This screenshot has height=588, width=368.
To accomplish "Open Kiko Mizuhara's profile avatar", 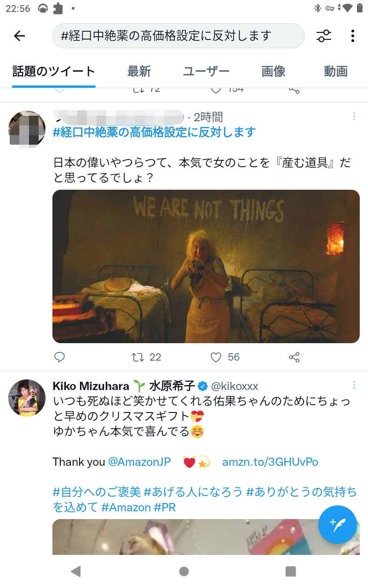I will point(27,398).
